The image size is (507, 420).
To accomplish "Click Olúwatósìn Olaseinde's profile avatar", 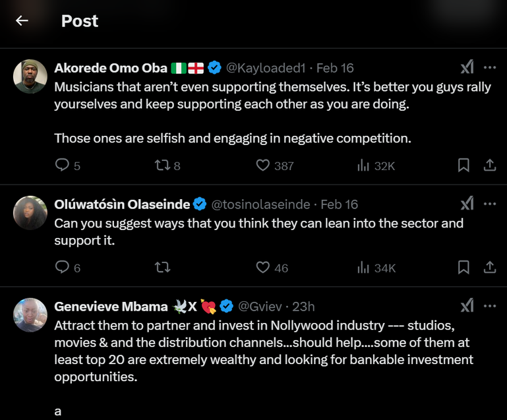I will click(30, 212).
